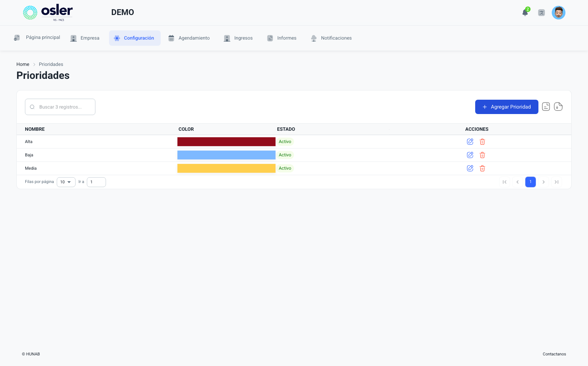Image resolution: width=588 pixels, height=366 pixels.
Task: Open the Empresa menu
Action: point(85,38)
